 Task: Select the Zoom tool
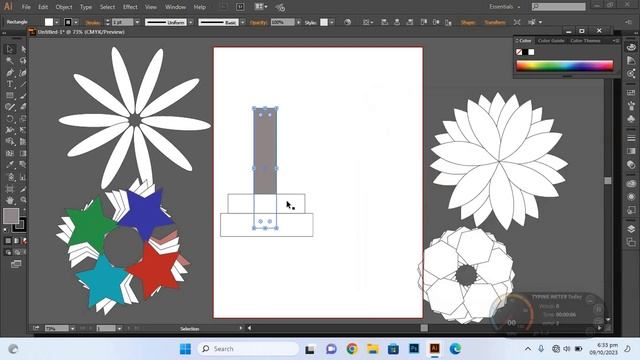coord(23,200)
